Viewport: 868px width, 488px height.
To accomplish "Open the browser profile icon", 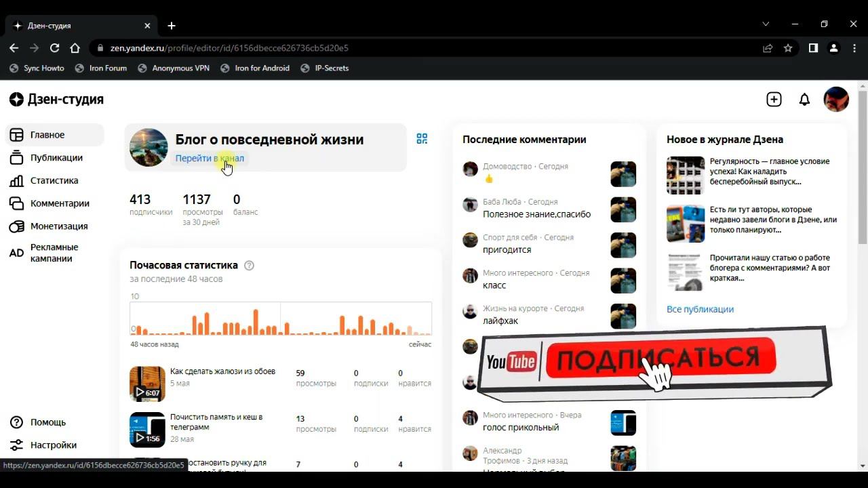I will 834,48.
